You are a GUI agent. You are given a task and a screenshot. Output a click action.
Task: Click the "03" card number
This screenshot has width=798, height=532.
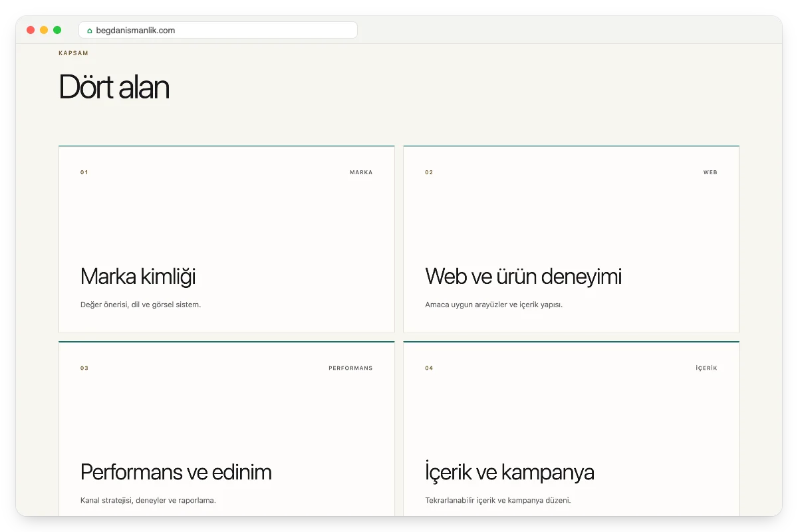84,368
